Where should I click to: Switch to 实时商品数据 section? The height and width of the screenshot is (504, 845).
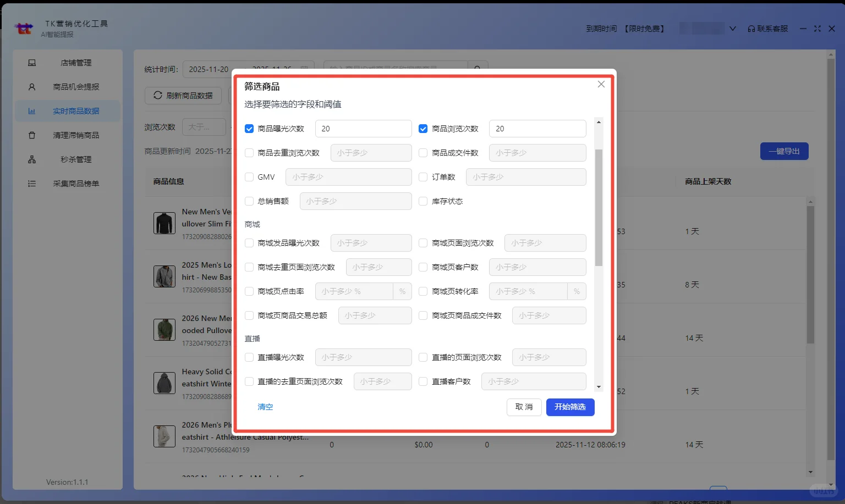pyautogui.click(x=75, y=110)
